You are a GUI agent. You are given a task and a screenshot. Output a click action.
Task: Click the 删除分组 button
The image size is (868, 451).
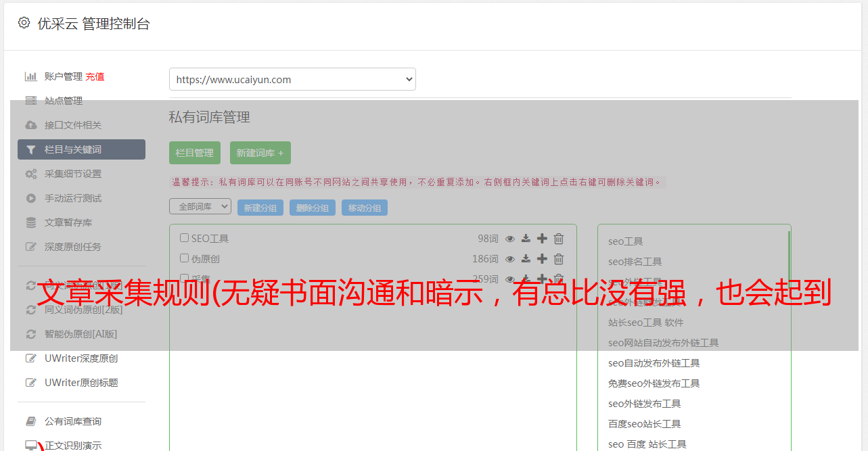point(313,208)
